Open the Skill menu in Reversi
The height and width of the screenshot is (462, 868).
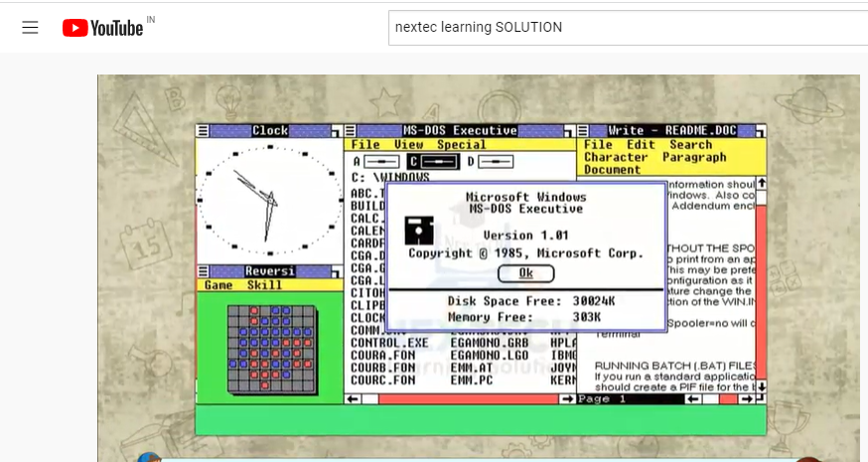coord(264,285)
